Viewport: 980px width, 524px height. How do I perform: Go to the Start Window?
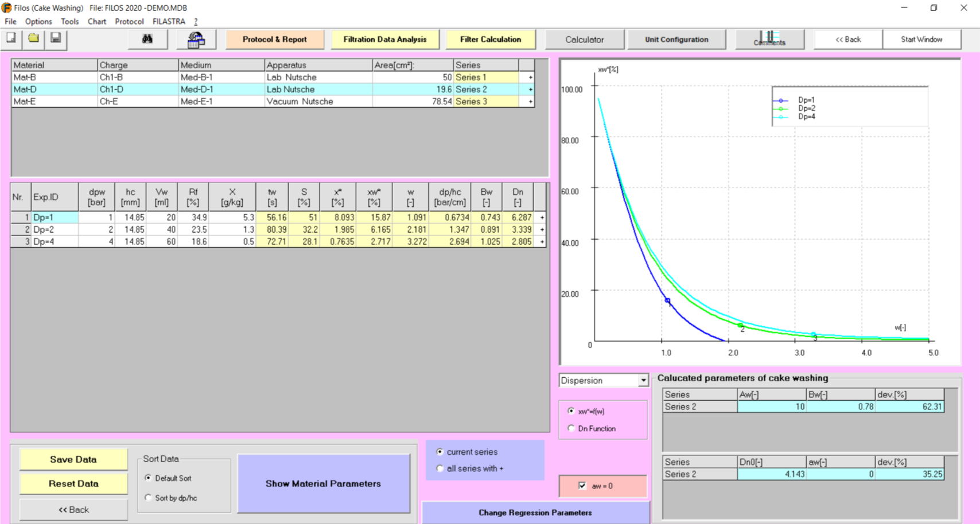[921, 39]
